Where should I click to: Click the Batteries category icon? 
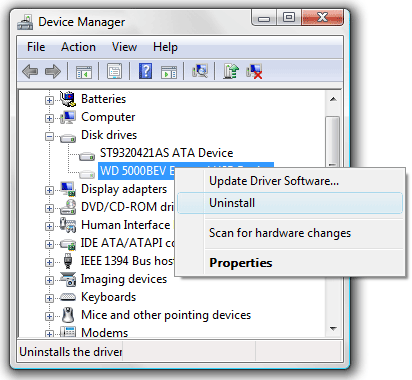coord(68,99)
